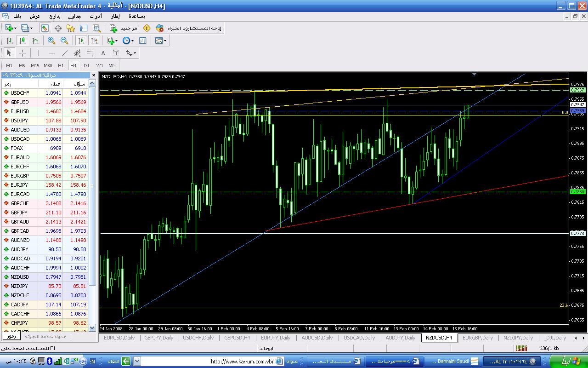Click the Zoom Out magnifier icon

coord(64,40)
